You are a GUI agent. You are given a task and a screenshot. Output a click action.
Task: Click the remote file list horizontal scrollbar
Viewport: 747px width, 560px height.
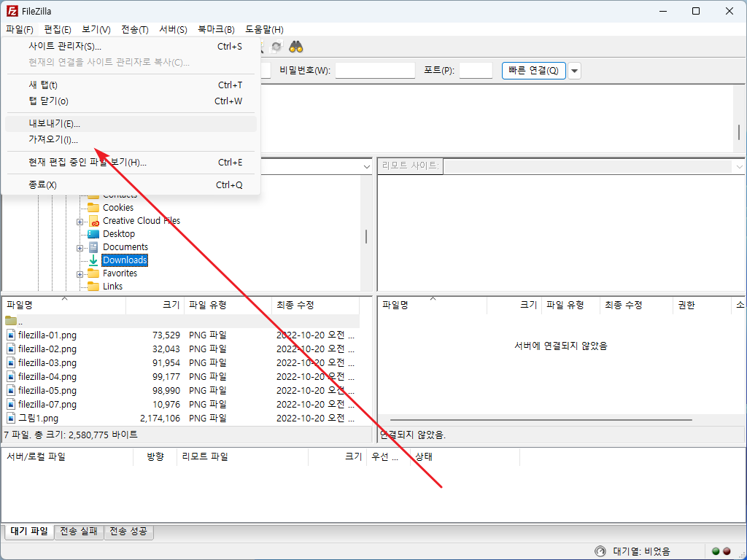point(541,420)
